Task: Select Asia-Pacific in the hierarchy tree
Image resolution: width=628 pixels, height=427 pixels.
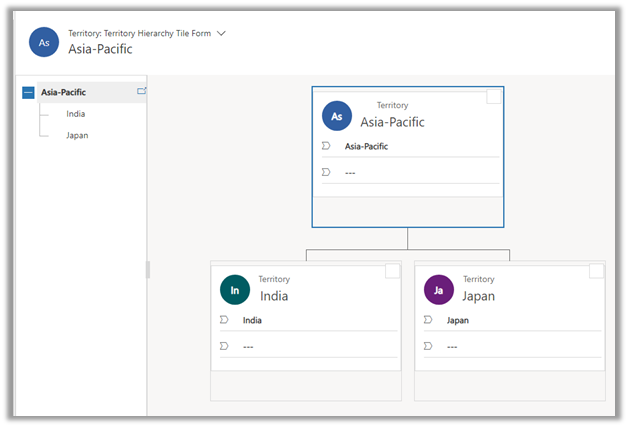Action: (x=63, y=92)
